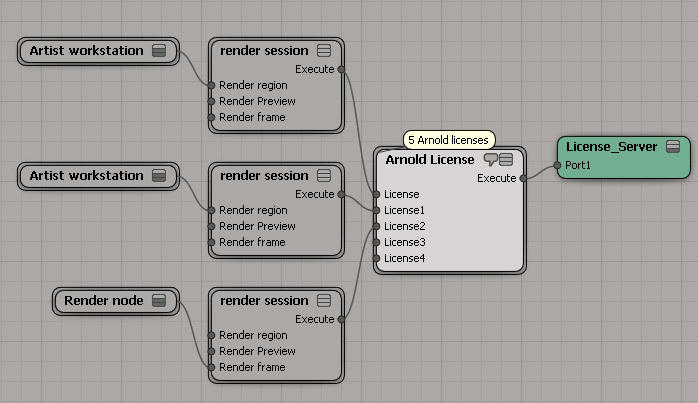Toggle the middle Artist workstation node icon
The width and height of the screenshot is (698, 403).
(x=159, y=176)
